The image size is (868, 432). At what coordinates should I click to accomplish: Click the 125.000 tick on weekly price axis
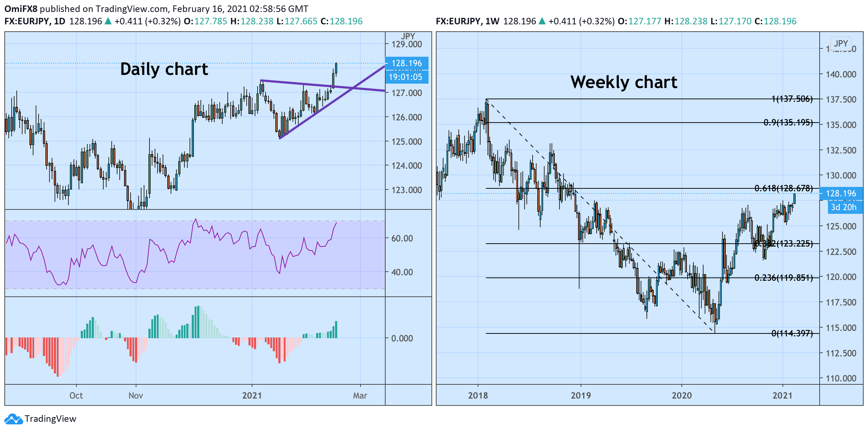[841, 227]
